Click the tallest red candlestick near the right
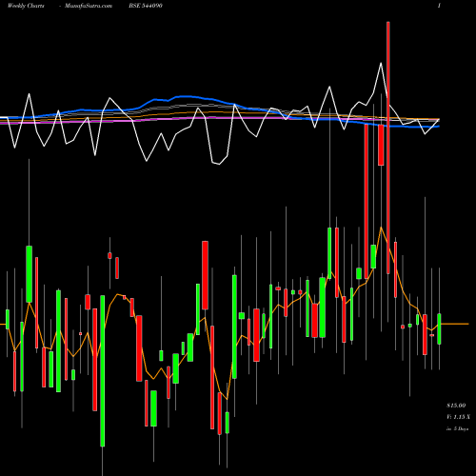Screen dimensions: 476x476 coord(388,148)
